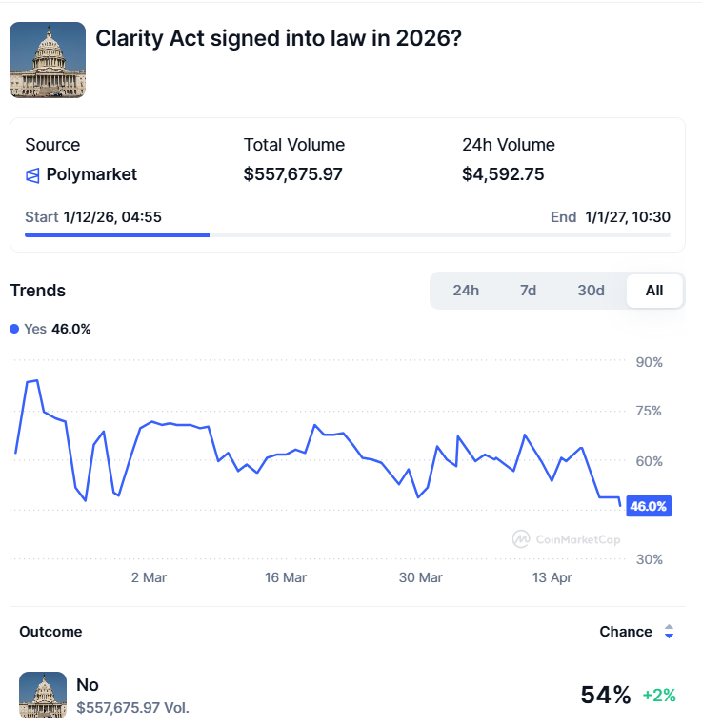Screen dimensions: 702x728
Task: Click the market progress bar
Action: pyautogui.click(x=347, y=234)
